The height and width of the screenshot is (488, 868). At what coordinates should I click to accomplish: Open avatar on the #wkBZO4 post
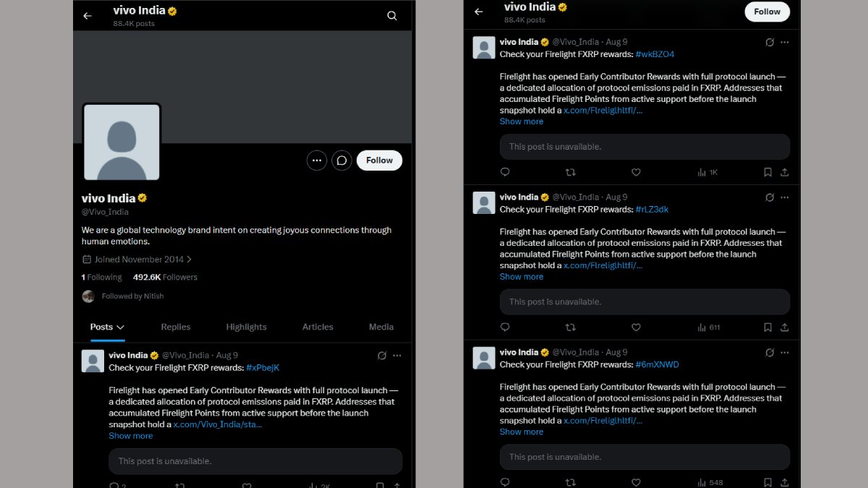pos(484,48)
